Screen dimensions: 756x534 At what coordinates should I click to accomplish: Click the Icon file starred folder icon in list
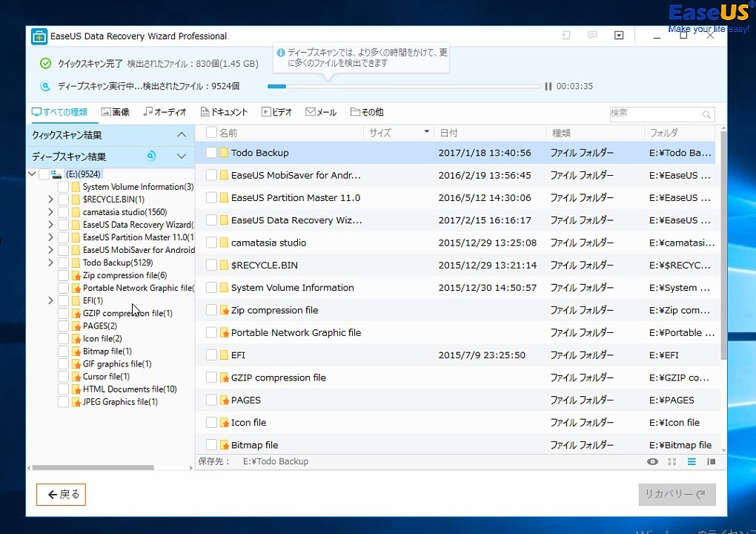(224, 423)
